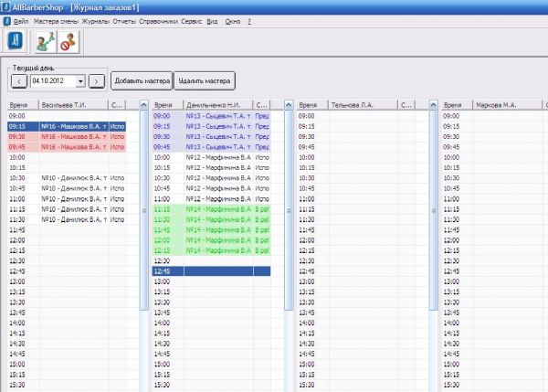Click the date field showing 04.10.2012
The height and width of the screenshot is (392, 548).
point(52,81)
